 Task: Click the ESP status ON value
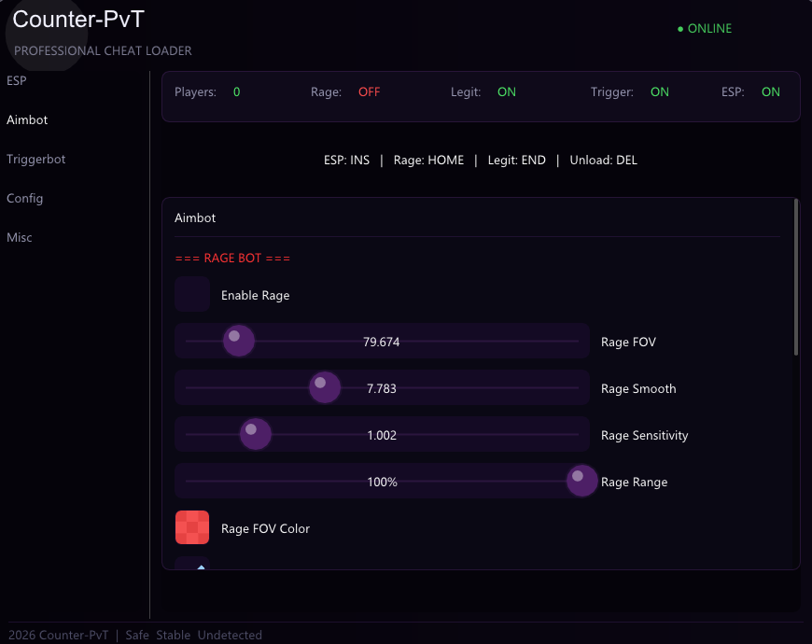(771, 92)
